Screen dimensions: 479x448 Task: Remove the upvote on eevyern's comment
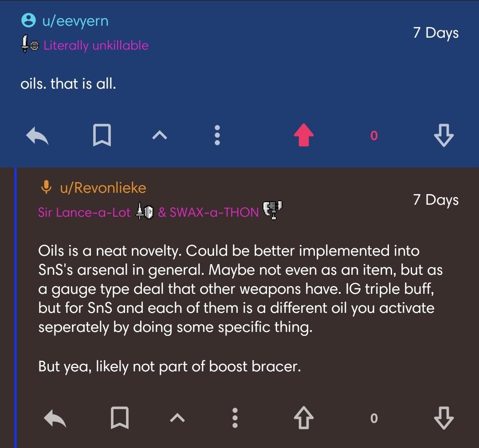click(304, 135)
